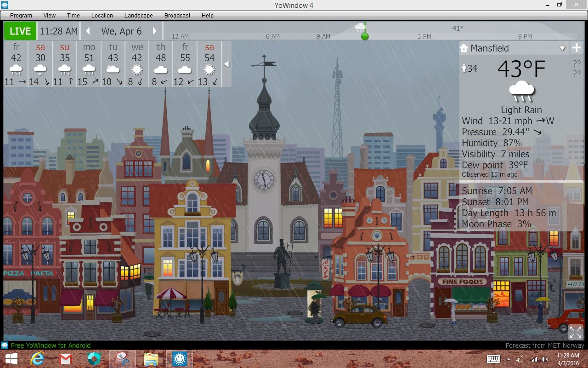Open the Mansfield location dropdown arrow
Viewport: 588px width, 368px height.
click(x=562, y=48)
